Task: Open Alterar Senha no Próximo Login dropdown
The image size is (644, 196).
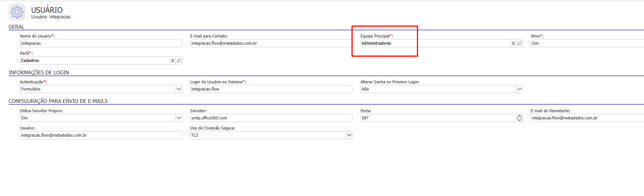Action: (x=520, y=89)
